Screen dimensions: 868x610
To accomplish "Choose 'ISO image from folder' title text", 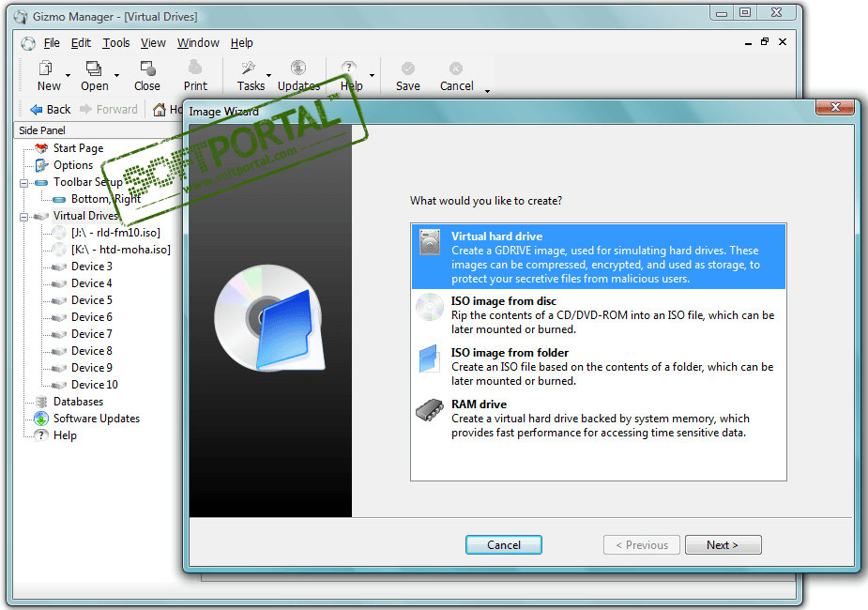I will [510, 353].
